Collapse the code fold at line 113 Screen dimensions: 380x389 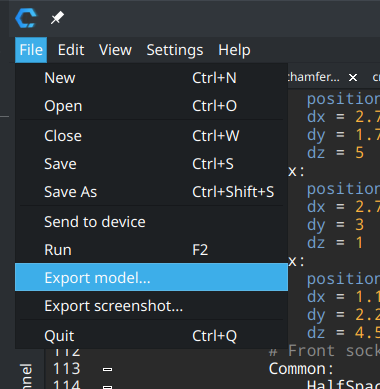coord(107,369)
